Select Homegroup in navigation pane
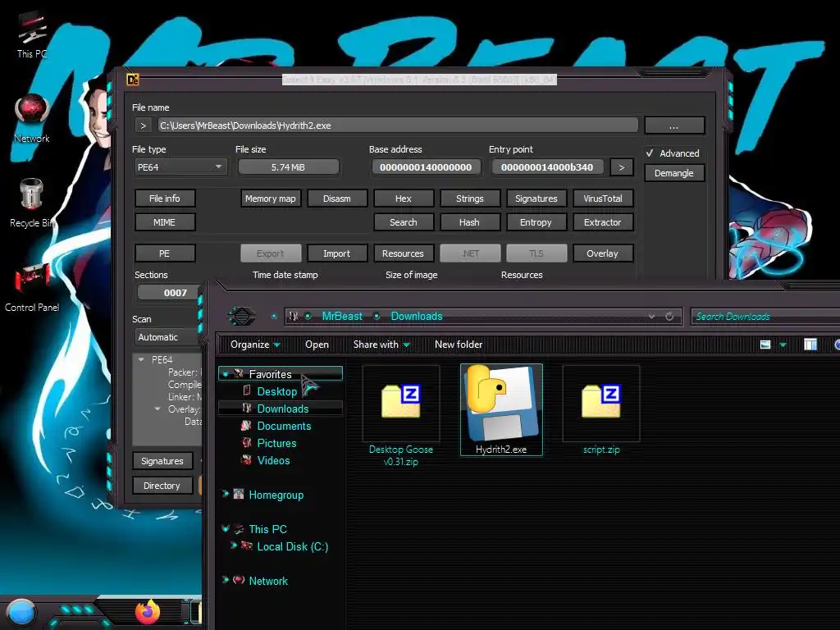 [276, 495]
